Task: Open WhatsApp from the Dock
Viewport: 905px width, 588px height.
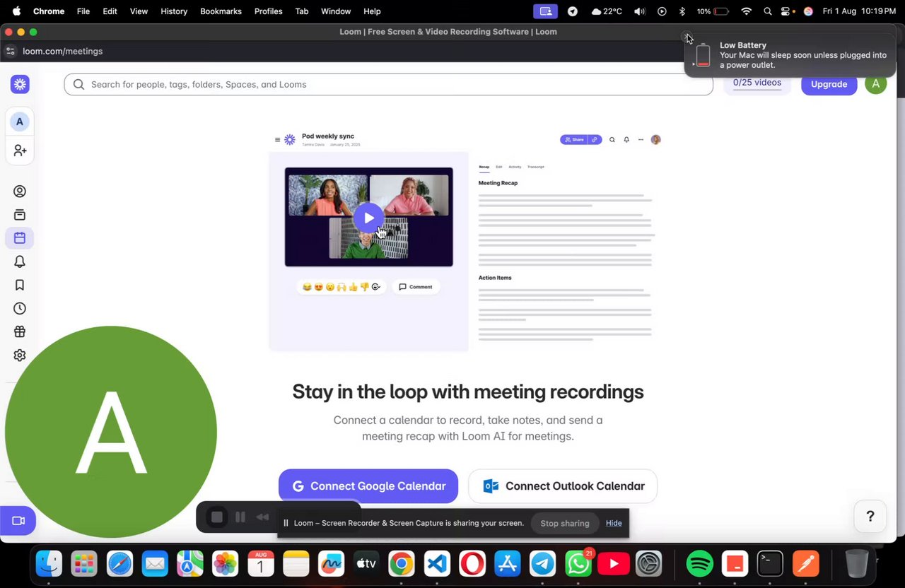Action: [x=578, y=563]
